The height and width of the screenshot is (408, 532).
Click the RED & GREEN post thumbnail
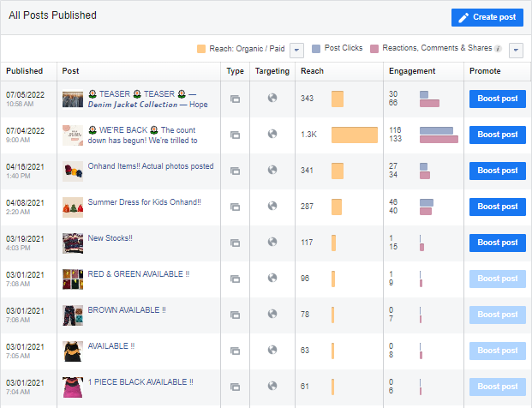(73, 279)
